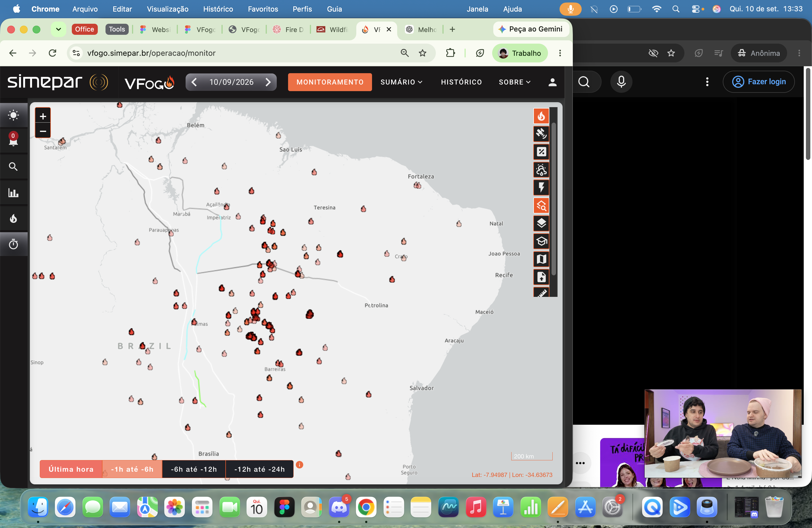Click the flame icon in left sidebar
This screenshot has width=812, height=528.
(14, 218)
